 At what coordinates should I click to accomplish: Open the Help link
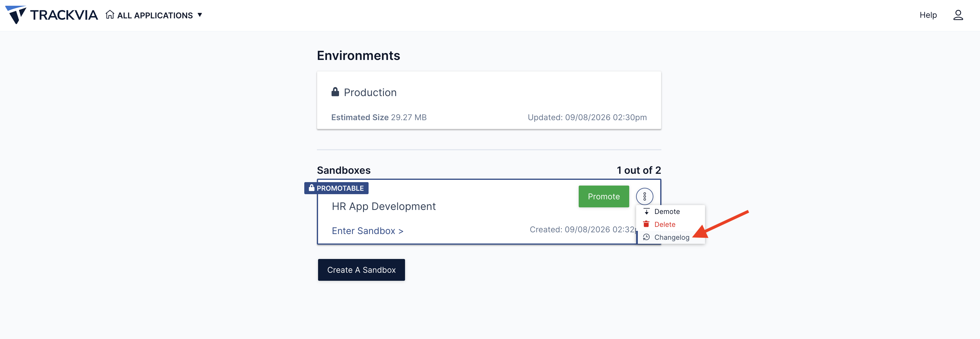pos(928,15)
